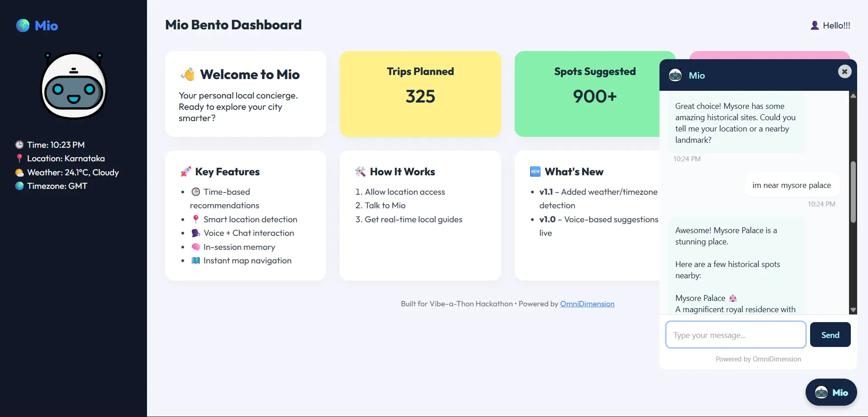Click the chat scrollbar down arrow

point(853,309)
